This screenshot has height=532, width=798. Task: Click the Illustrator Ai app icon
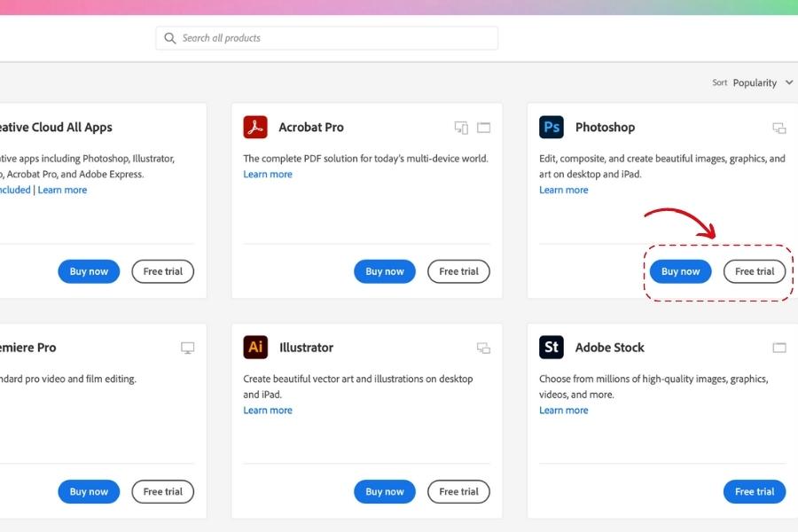coord(255,347)
